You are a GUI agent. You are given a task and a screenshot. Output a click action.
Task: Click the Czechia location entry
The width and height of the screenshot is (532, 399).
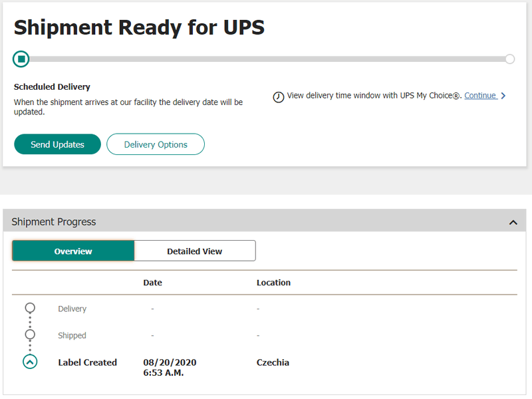[x=273, y=362]
